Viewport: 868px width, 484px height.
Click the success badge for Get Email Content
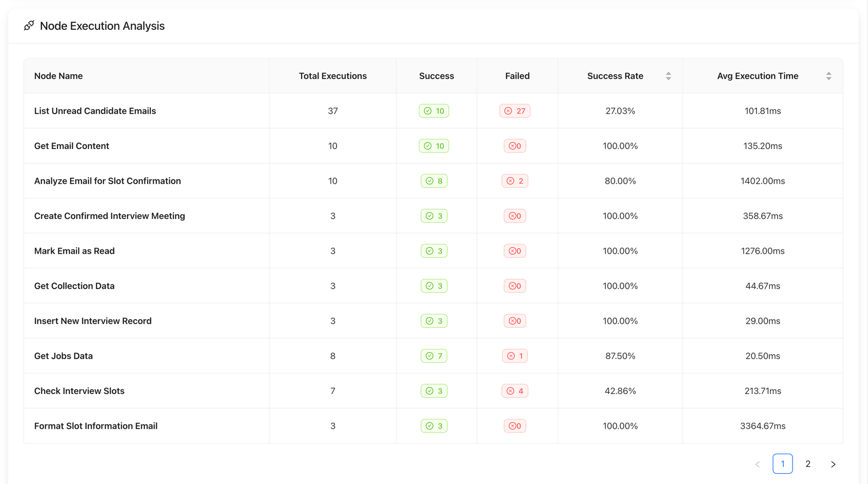(x=434, y=146)
